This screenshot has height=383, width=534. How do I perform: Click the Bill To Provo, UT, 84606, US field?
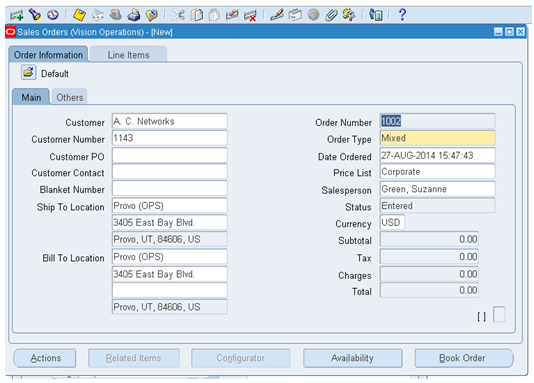[x=170, y=307]
